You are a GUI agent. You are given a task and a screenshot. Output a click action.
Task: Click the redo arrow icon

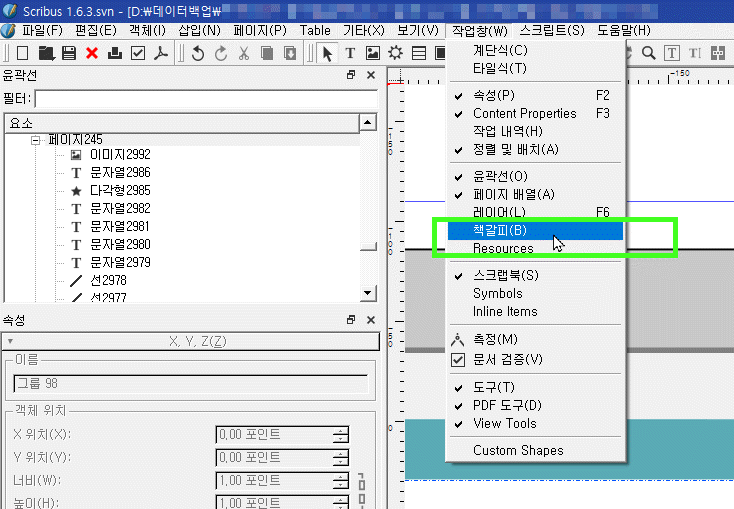[221, 53]
